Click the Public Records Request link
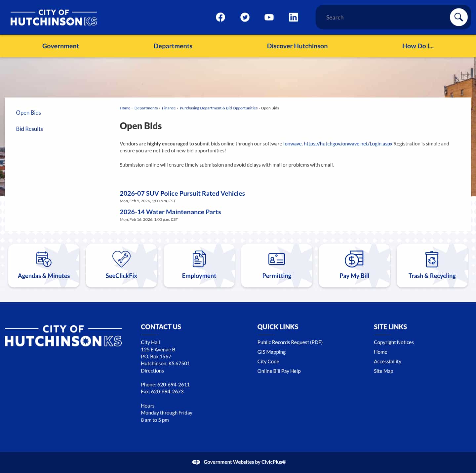 [x=290, y=342]
